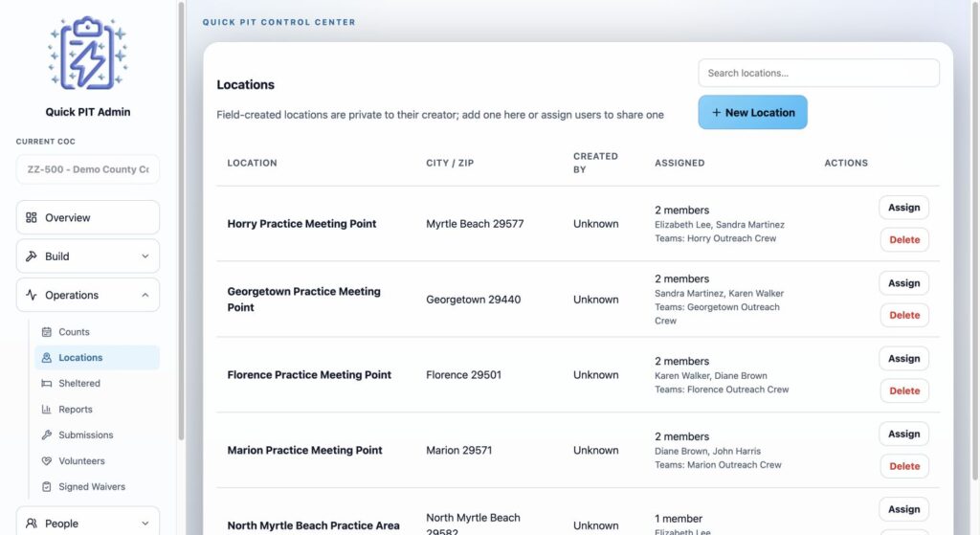Click the Locations page heading
980x535 pixels.
click(x=245, y=85)
